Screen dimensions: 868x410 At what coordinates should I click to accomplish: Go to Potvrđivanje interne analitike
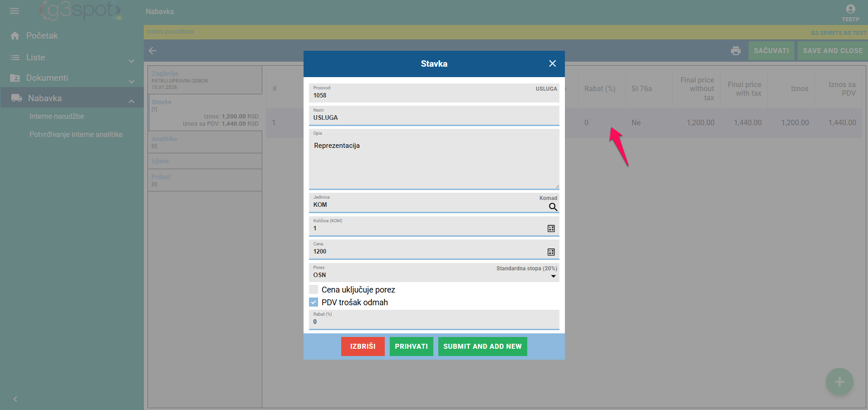point(76,135)
